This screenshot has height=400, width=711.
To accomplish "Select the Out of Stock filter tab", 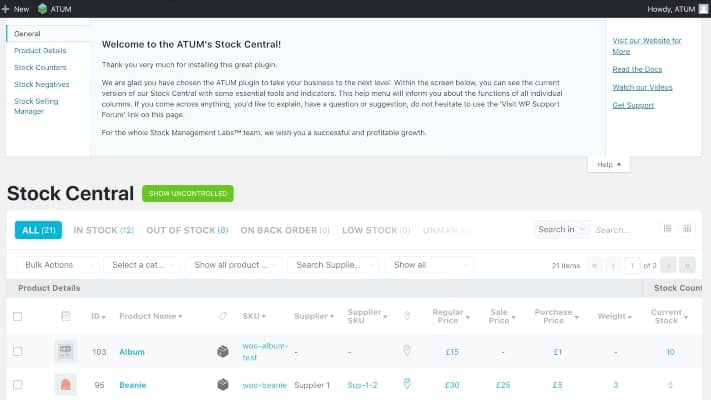I will click(187, 230).
